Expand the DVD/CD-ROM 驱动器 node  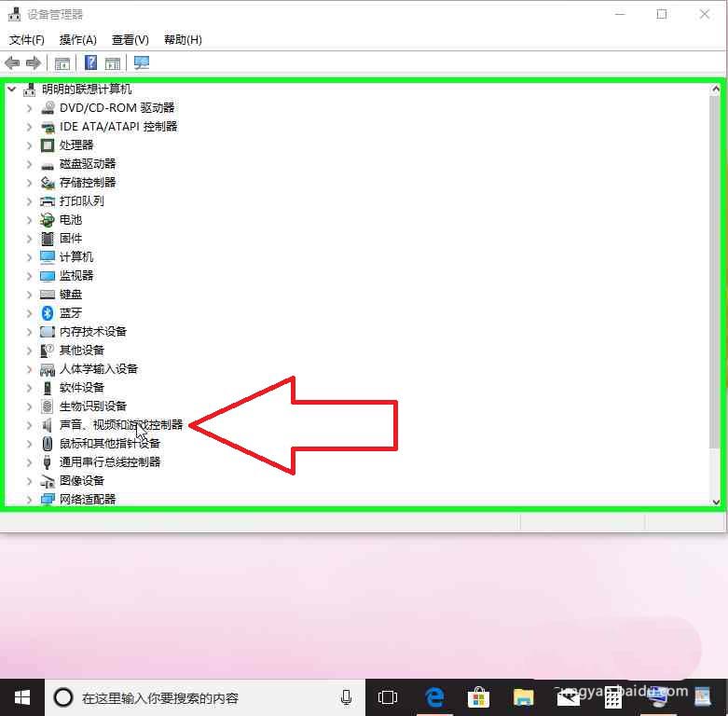[29, 108]
